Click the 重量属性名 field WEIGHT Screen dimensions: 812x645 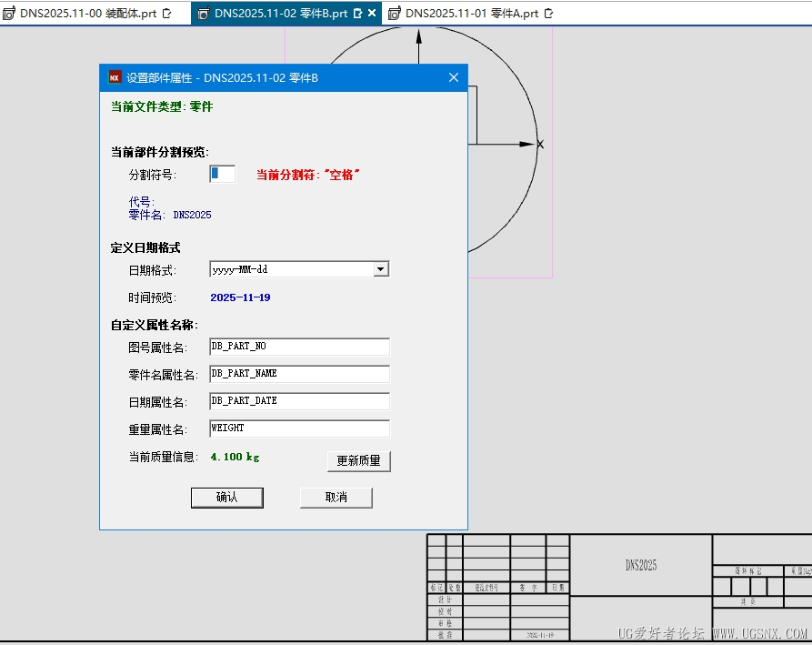(x=299, y=429)
